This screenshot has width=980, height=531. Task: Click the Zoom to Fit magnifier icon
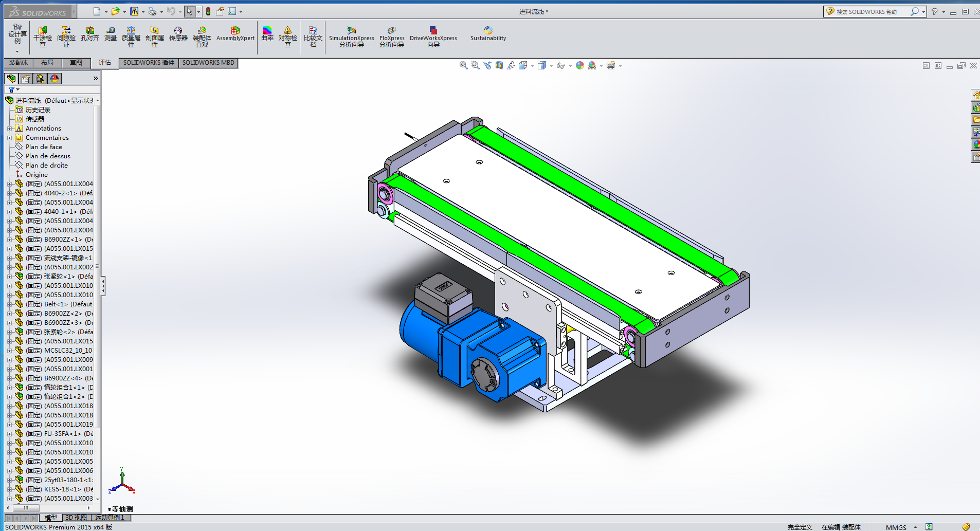tap(463, 65)
